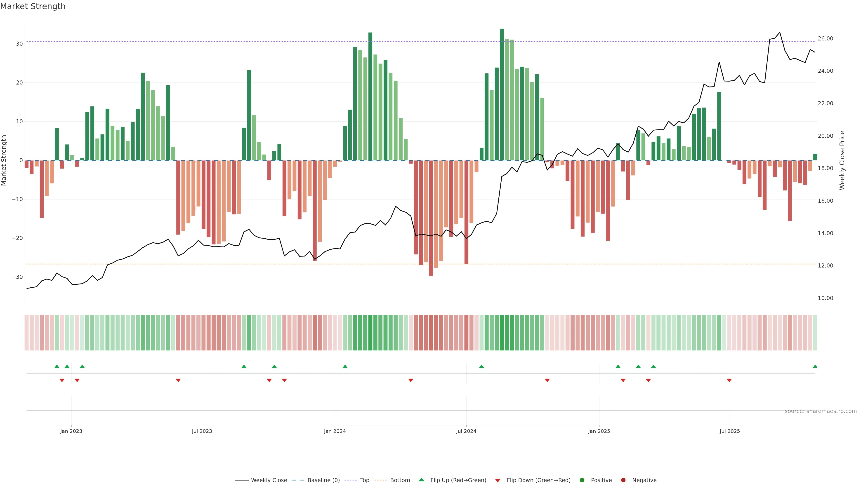868x488 pixels.
Task: Click the source: sharemaestro.com text
Action: (x=821, y=411)
